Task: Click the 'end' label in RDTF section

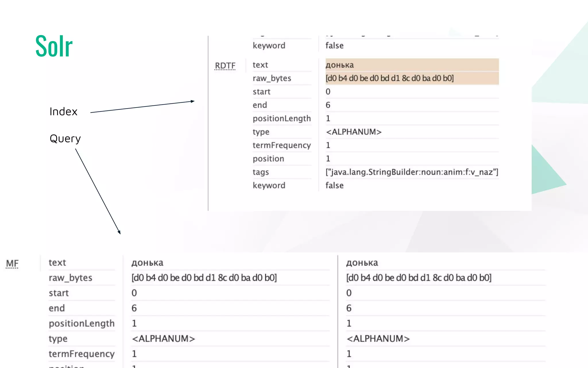Action: click(260, 105)
